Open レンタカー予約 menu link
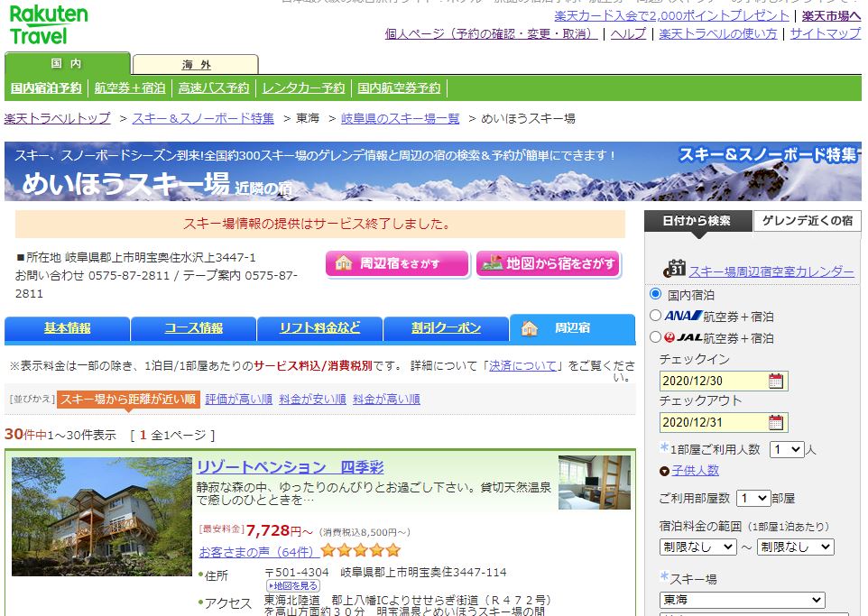This screenshot has width=868, height=616. point(303,88)
